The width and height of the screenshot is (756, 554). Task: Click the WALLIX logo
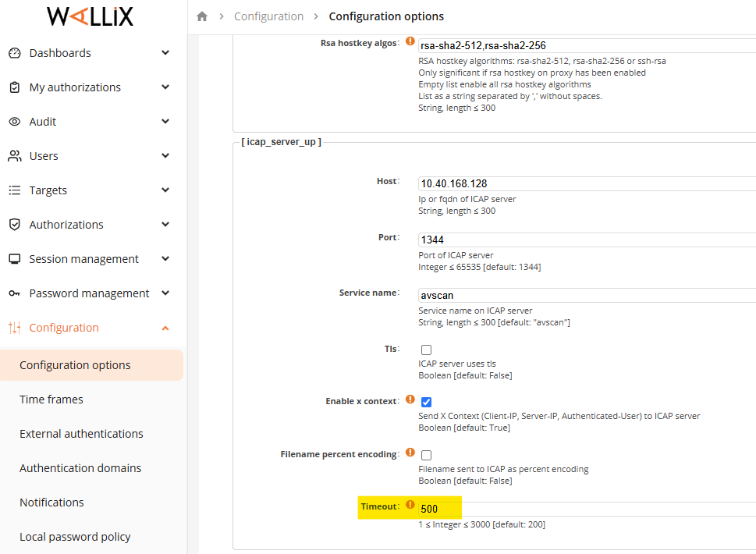[91, 16]
